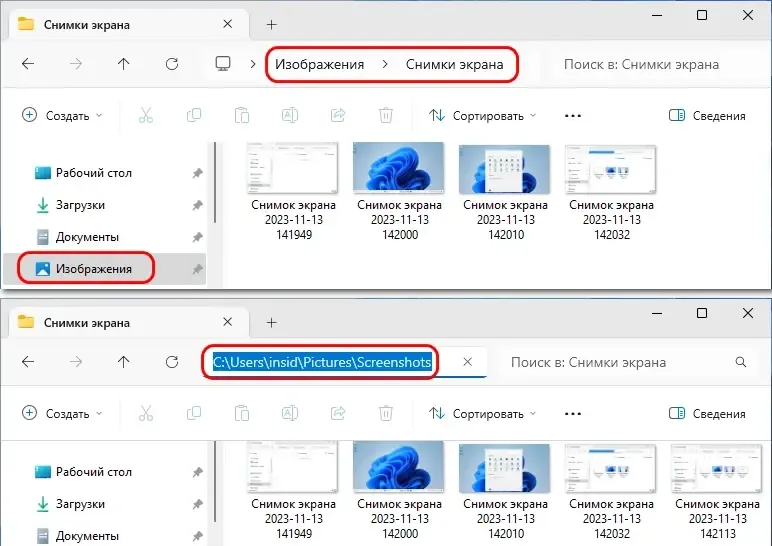Viewport: 772px width, 546px height.
Task: Toggle Сведения details pane in bottom window
Action: point(707,414)
